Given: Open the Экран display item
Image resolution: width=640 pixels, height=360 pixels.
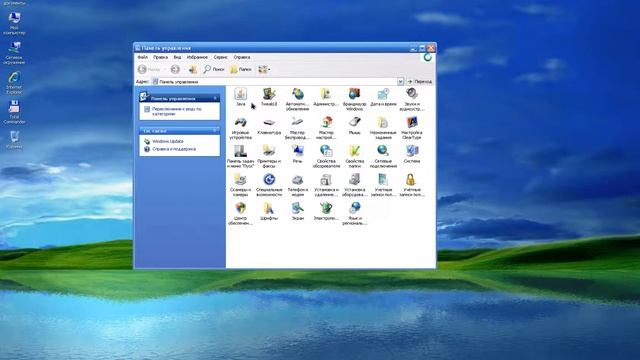Looking at the screenshot, I should tap(298, 211).
